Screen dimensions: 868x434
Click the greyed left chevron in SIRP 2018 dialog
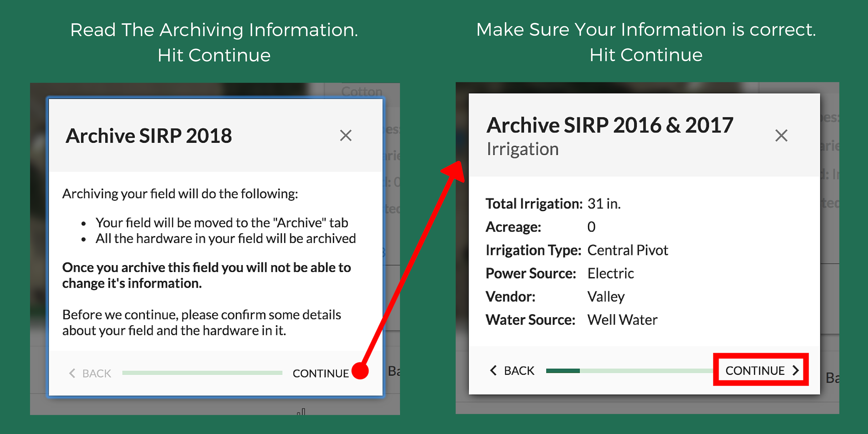click(72, 373)
